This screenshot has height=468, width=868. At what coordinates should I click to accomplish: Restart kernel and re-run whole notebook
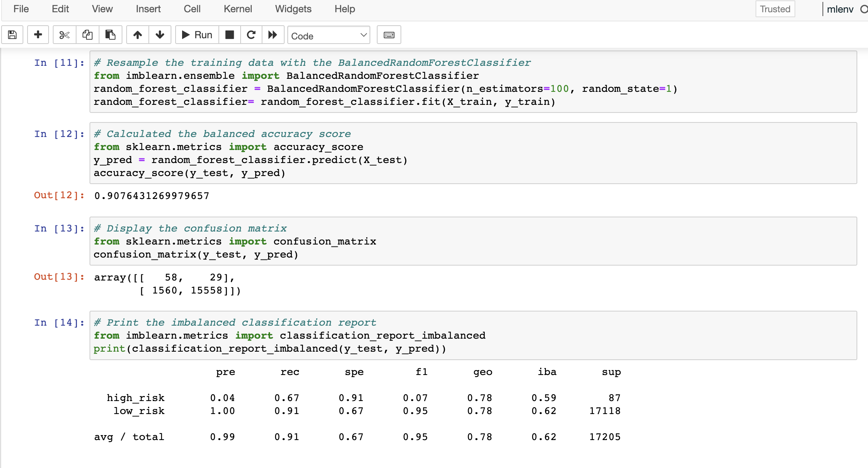click(273, 34)
